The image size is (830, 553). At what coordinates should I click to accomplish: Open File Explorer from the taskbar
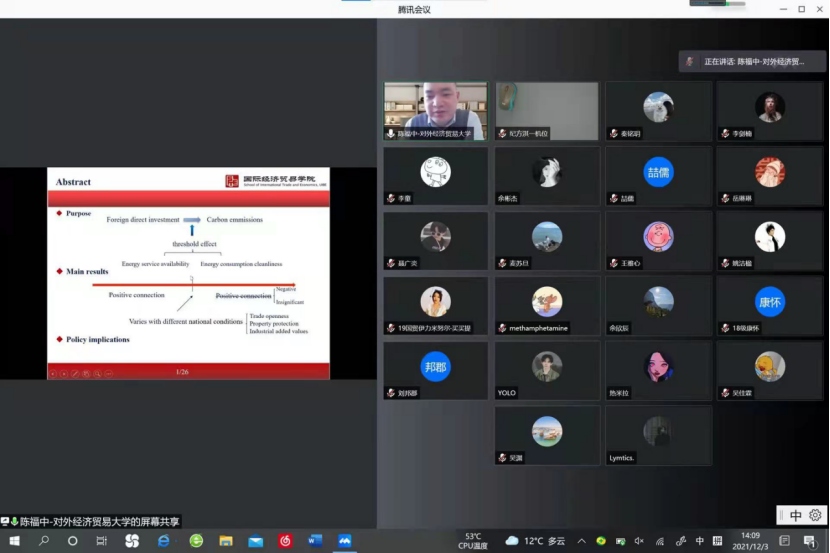[x=226, y=541]
